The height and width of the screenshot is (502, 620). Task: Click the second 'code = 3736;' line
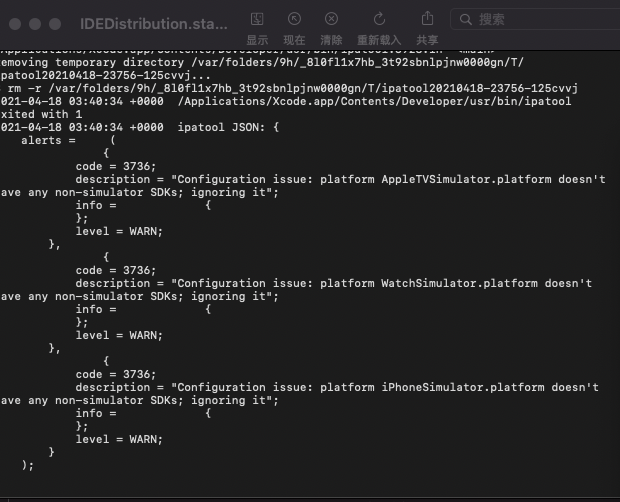[x=116, y=270]
